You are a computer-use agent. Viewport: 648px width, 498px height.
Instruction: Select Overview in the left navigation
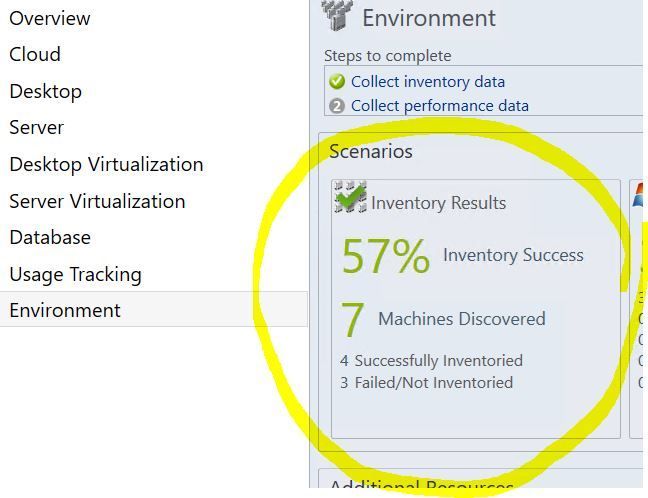(x=50, y=18)
